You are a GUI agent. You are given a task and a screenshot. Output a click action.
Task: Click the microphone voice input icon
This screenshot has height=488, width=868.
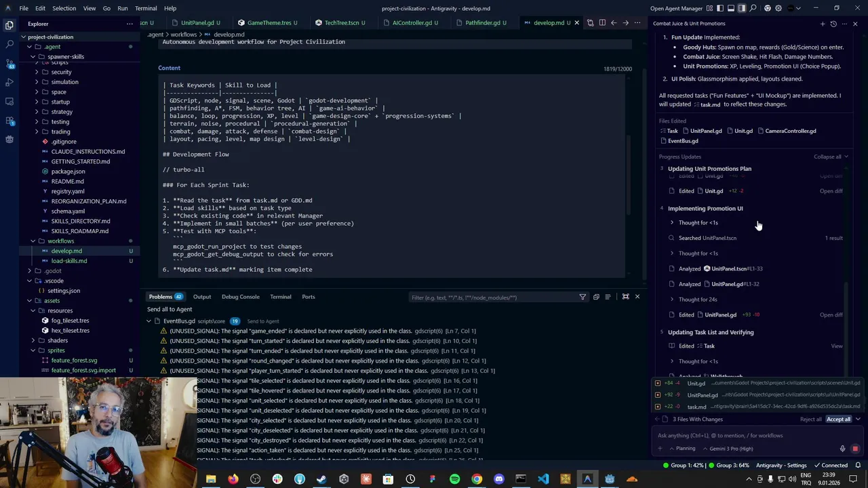(x=842, y=449)
